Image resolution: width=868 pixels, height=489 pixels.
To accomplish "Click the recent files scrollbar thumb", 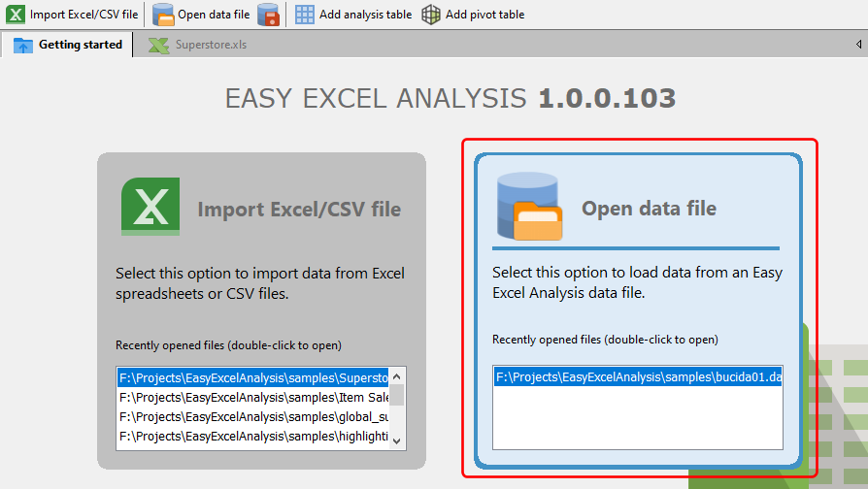I will coord(397,395).
